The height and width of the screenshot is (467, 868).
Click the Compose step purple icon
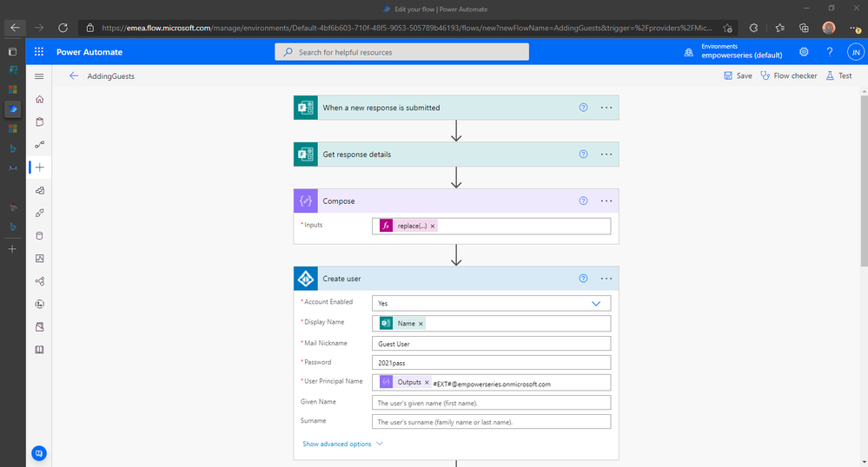click(x=306, y=201)
